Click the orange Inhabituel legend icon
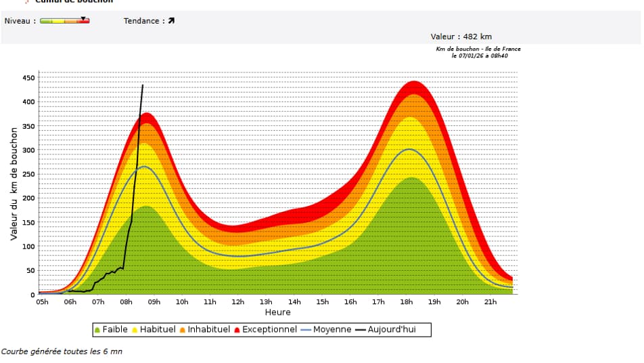The height and width of the screenshot is (363, 644). click(183, 330)
